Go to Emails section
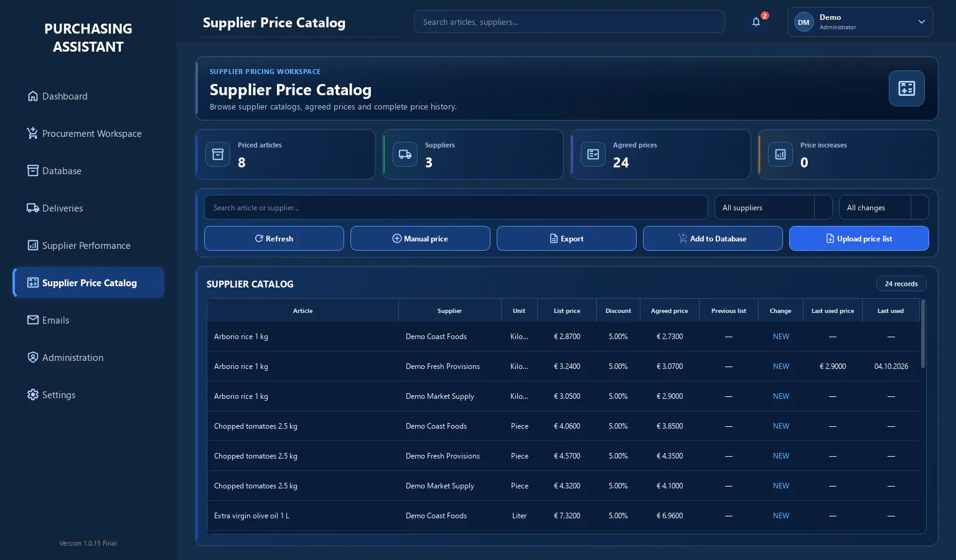 [x=88, y=320]
